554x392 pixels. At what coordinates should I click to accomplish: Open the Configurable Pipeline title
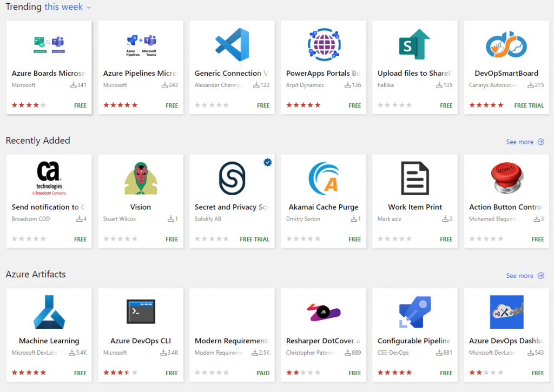pyautogui.click(x=414, y=341)
